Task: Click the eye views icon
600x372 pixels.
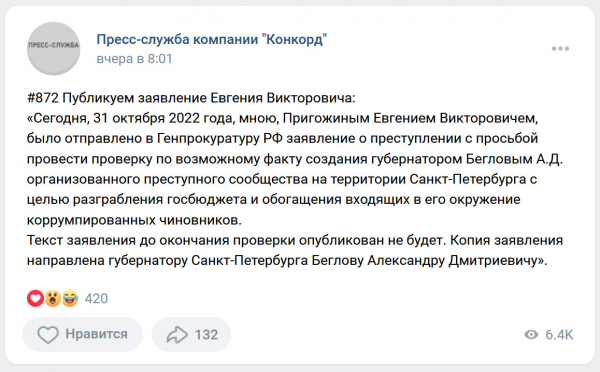Action: coord(531,334)
